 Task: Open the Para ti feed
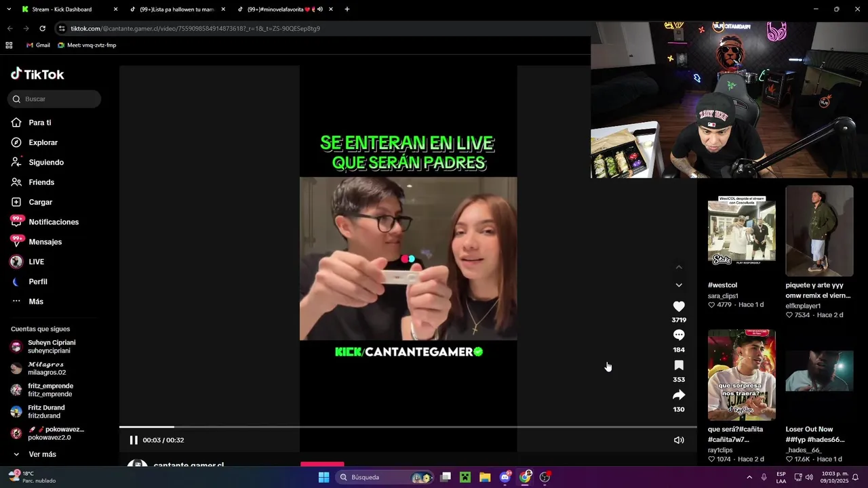39,123
